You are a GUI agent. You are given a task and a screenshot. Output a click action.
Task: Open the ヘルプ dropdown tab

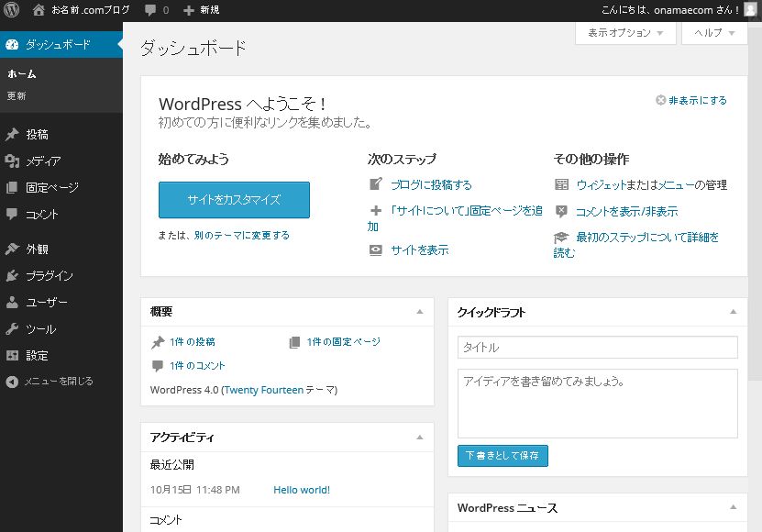tap(714, 33)
